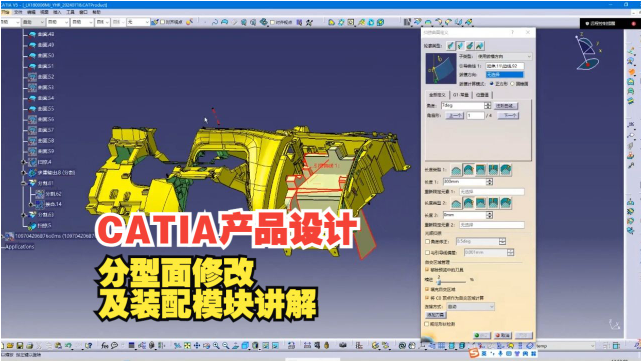643x364 pixels.
Task: Toggle the 移除预览中的刀具 checkbox
Action: coord(427,270)
